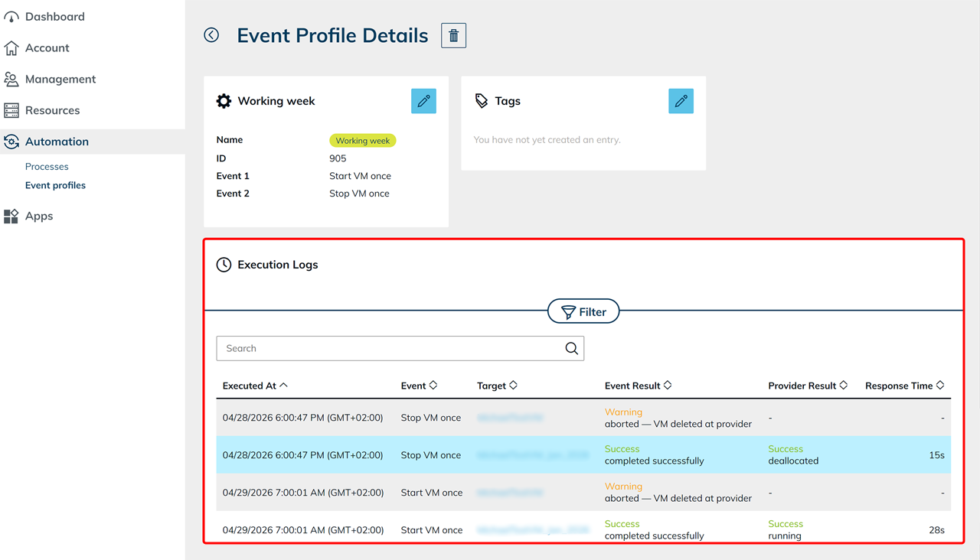The width and height of the screenshot is (980, 560).
Task: Open Account in the sidebar
Action: point(47,48)
